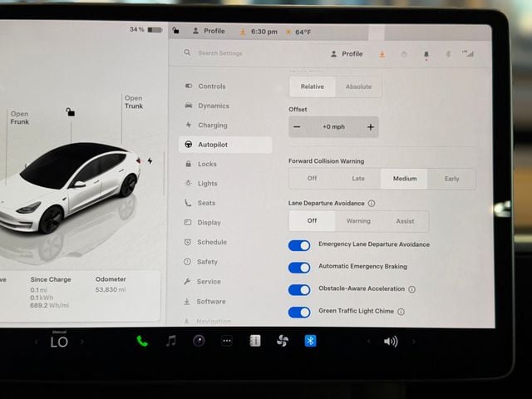Tap the HomeLink garage icon
The image size is (532, 399).
(404, 54)
